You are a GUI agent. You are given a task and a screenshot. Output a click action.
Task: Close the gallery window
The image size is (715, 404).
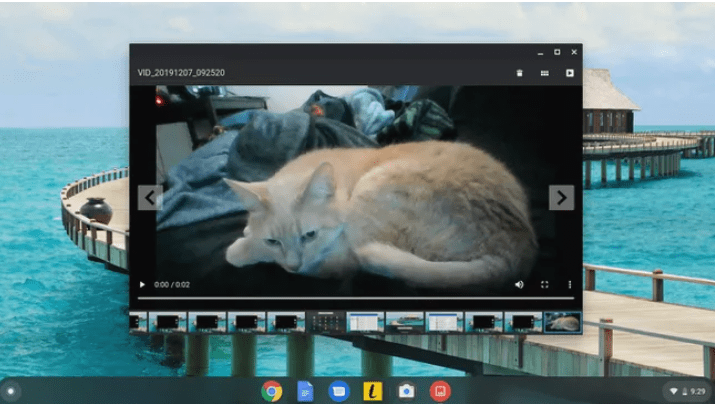[574, 52]
